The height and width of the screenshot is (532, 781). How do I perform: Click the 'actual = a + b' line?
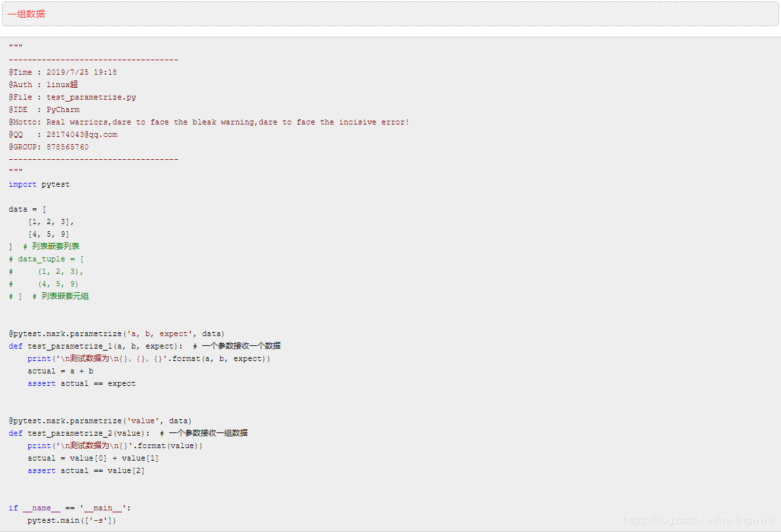[60, 371]
